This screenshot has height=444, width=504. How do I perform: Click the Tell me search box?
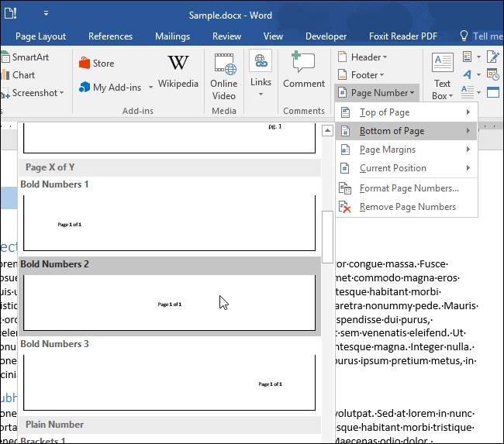pos(482,36)
